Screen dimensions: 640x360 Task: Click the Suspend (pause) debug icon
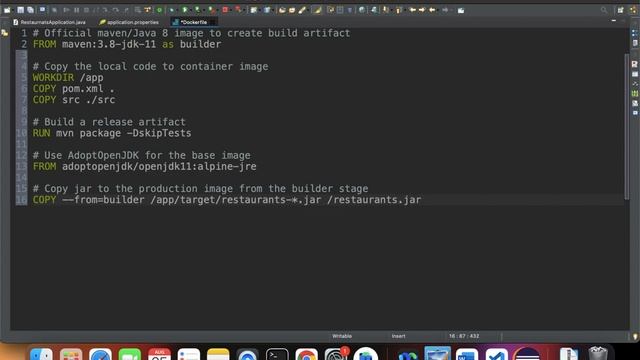(x=76, y=10)
